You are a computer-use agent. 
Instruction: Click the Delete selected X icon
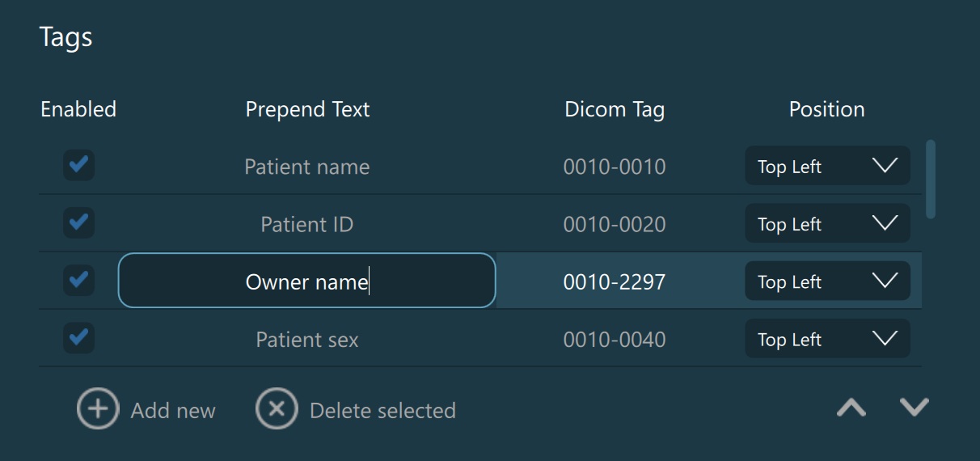277,408
